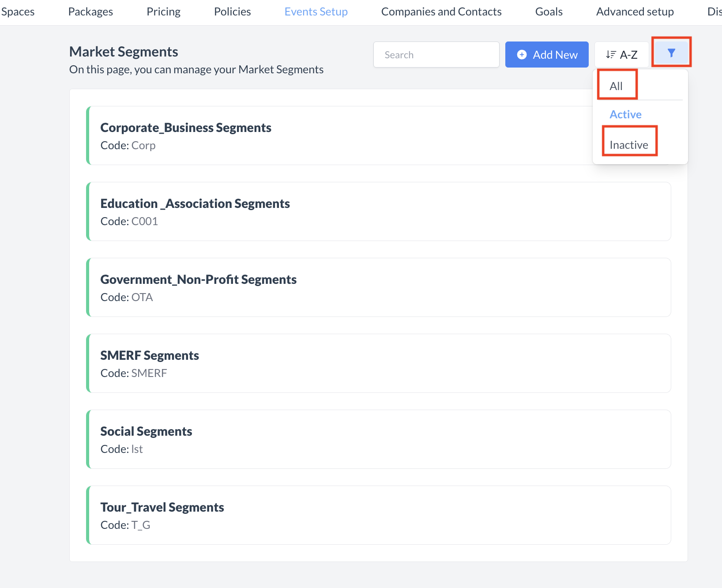Click the funnel filter icon
The image size is (722, 588).
coord(671,53)
